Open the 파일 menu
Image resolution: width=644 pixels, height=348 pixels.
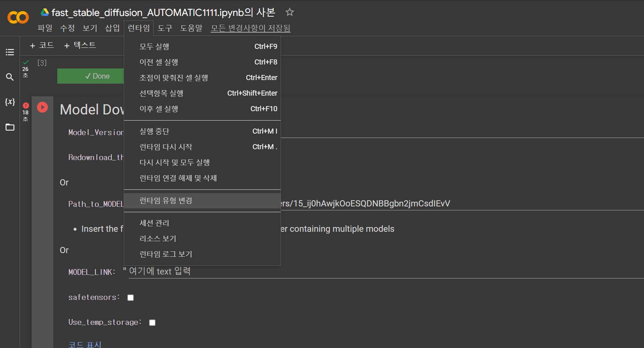click(x=45, y=28)
